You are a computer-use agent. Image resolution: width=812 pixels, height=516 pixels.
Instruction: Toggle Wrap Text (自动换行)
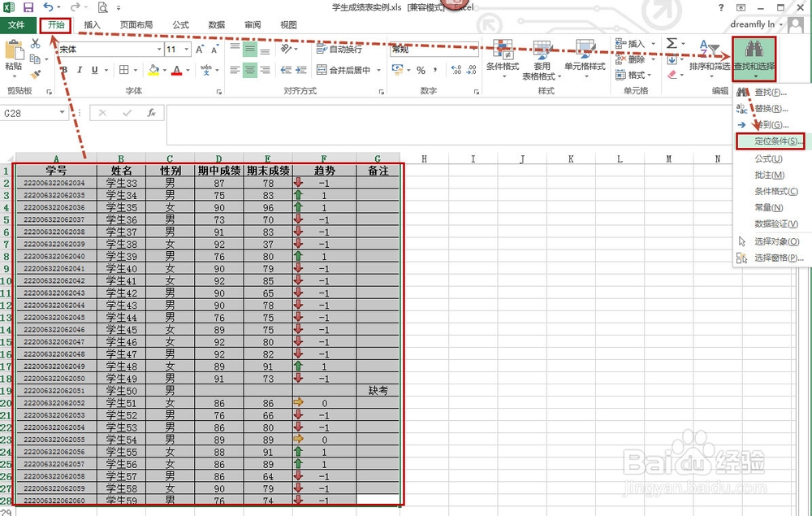click(x=339, y=49)
